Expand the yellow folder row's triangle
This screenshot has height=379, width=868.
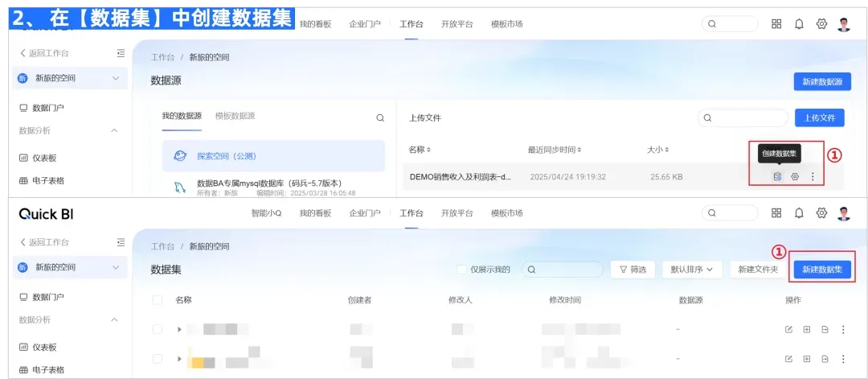tap(179, 359)
